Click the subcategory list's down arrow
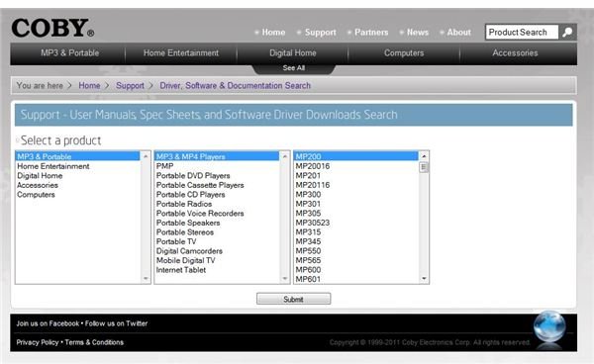 coord(285,279)
